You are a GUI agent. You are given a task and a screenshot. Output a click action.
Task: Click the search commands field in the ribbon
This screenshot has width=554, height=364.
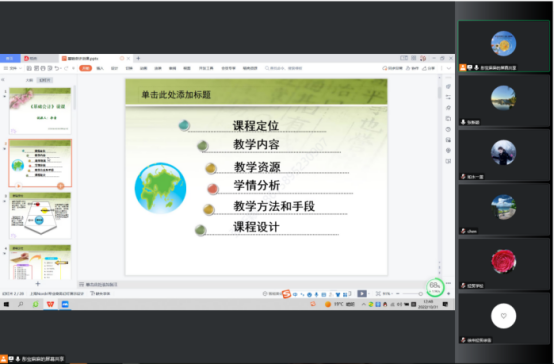coord(284,68)
